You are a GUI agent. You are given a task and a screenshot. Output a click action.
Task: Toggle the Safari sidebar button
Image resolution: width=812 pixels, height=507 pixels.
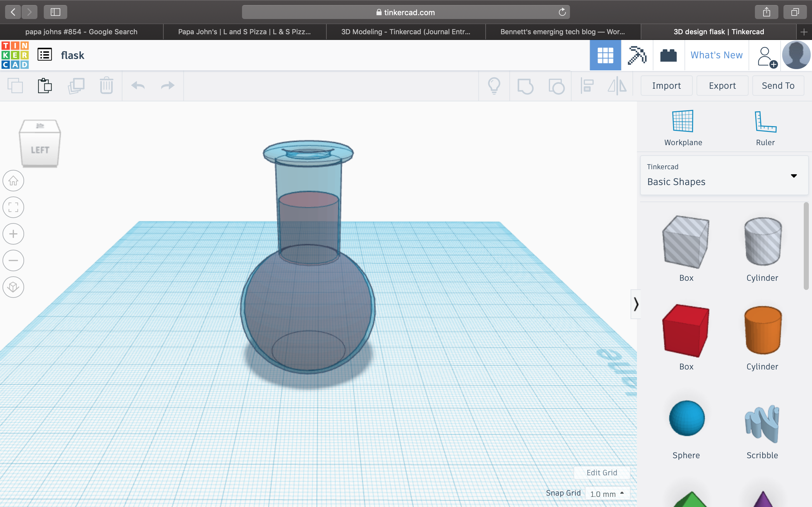click(x=56, y=12)
